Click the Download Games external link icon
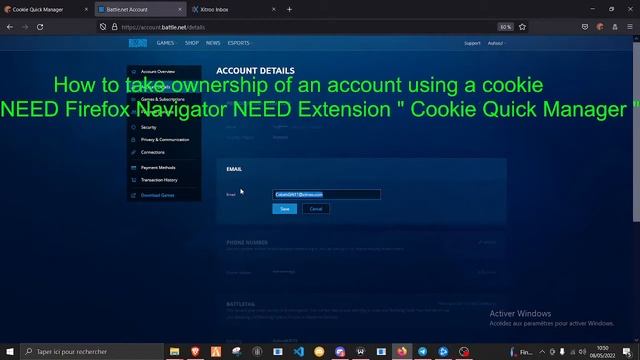640x360 pixels. (x=133, y=196)
